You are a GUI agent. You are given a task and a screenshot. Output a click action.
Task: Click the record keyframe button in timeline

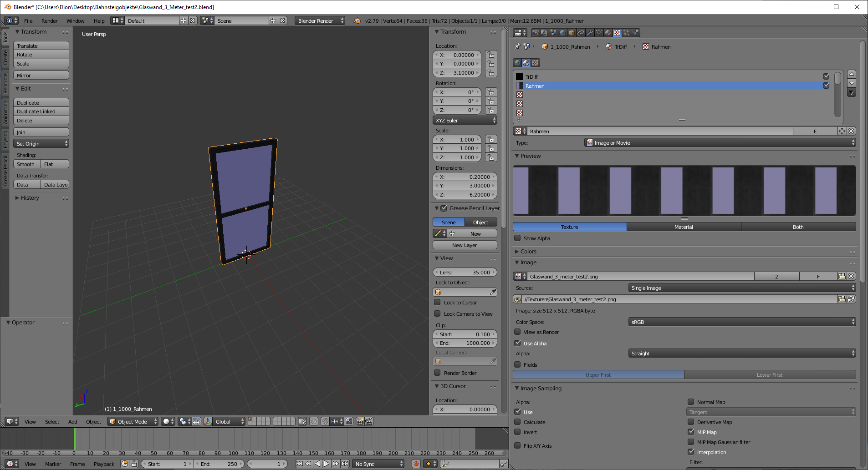point(416,464)
